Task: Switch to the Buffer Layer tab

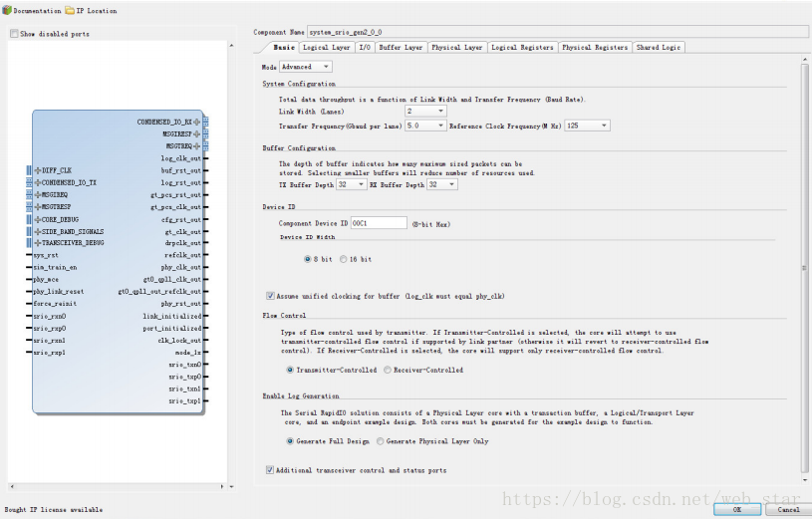Action: pos(401,47)
